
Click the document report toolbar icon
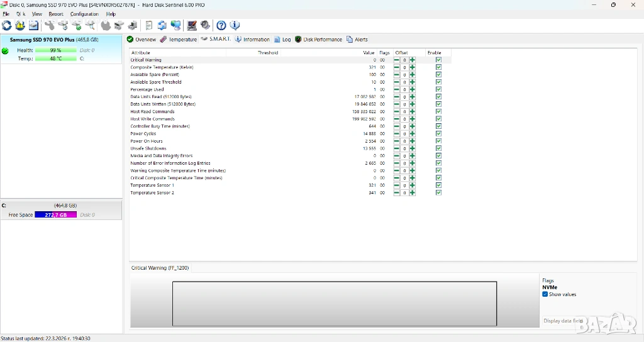point(149,26)
